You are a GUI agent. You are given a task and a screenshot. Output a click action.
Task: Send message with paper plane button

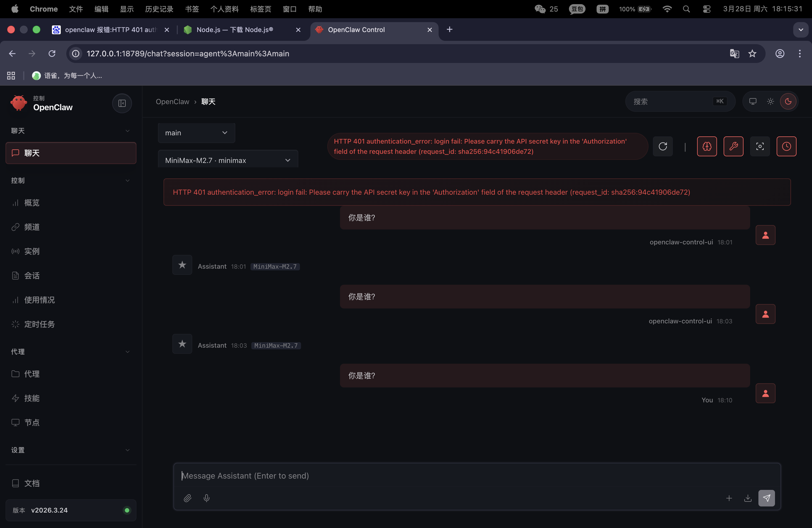pyautogui.click(x=766, y=498)
